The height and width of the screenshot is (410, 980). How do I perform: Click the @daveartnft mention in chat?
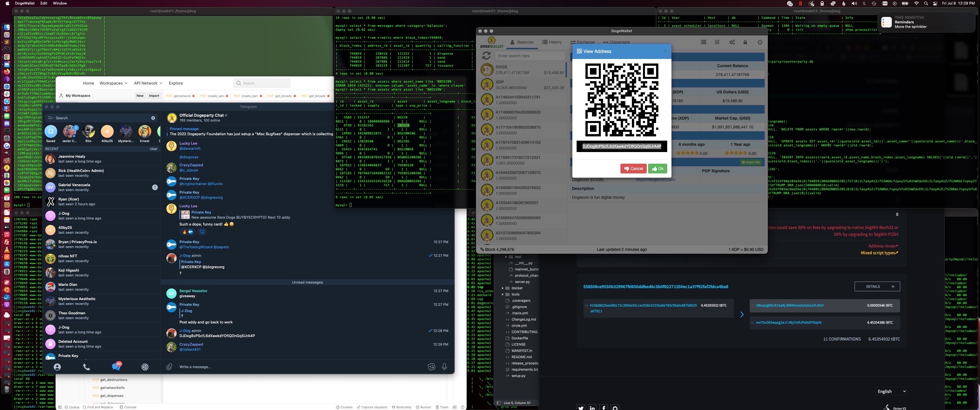pyautogui.click(x=190, y=149)
